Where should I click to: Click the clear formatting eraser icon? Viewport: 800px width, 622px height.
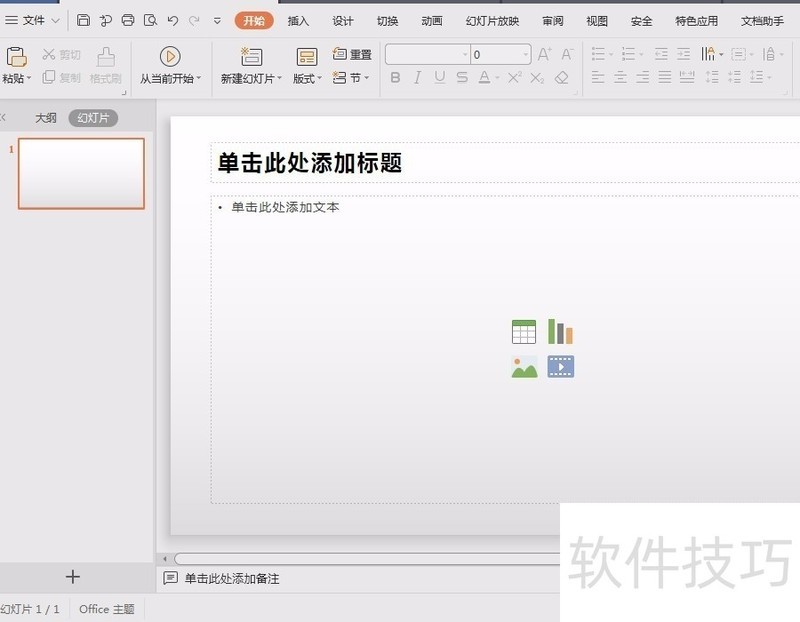(562, 78)
